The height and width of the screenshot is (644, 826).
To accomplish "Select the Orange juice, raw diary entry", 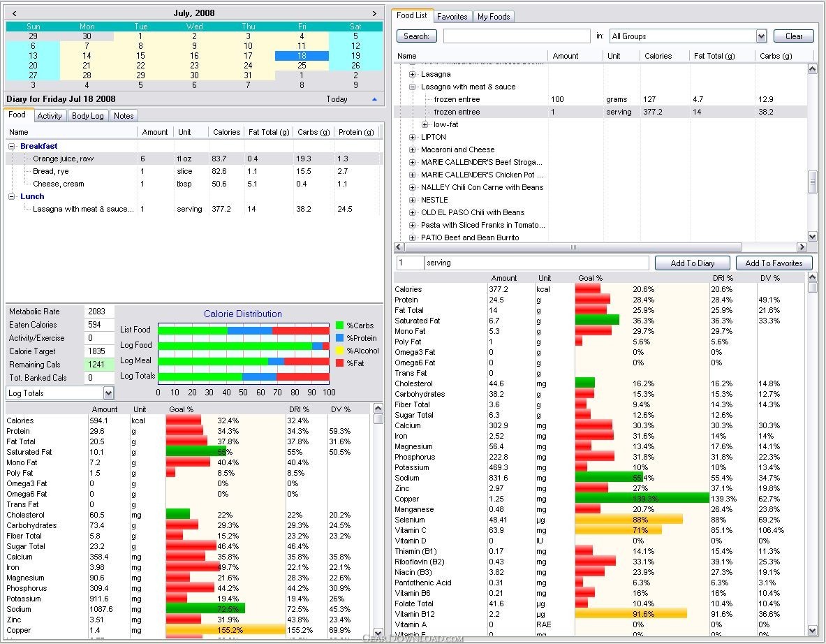I will [63, 159].
